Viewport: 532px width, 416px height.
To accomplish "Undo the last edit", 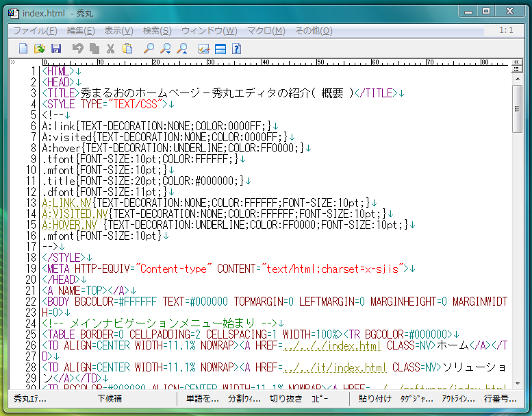I will [78, 49].
